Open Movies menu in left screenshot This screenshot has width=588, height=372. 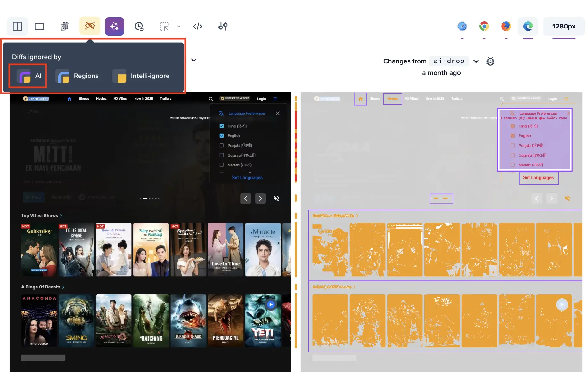coord(101,99)
